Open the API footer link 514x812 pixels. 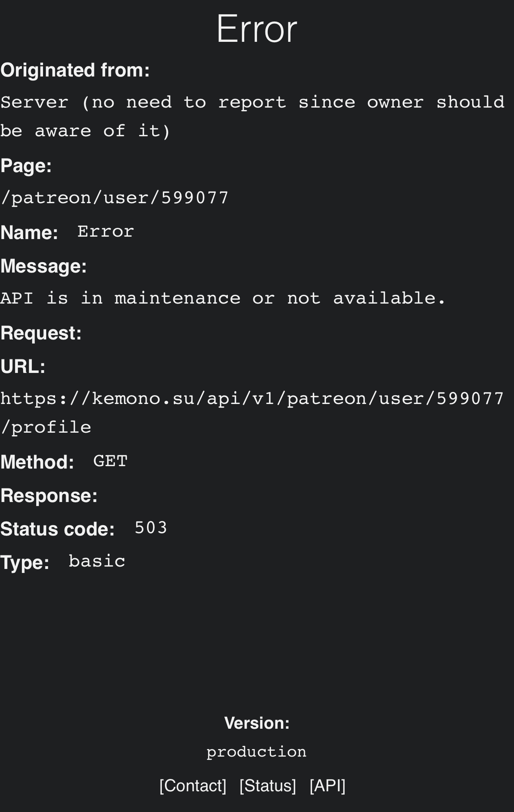328,786
